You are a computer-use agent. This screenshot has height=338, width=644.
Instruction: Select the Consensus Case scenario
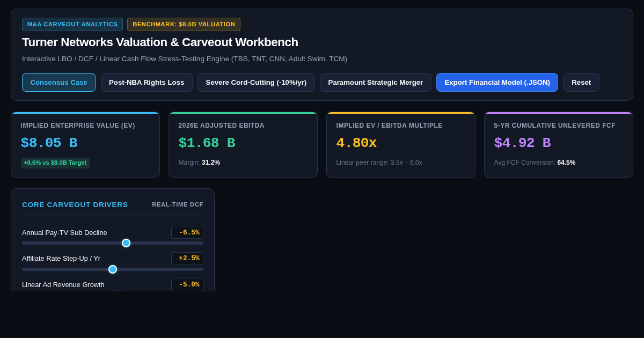58,82
